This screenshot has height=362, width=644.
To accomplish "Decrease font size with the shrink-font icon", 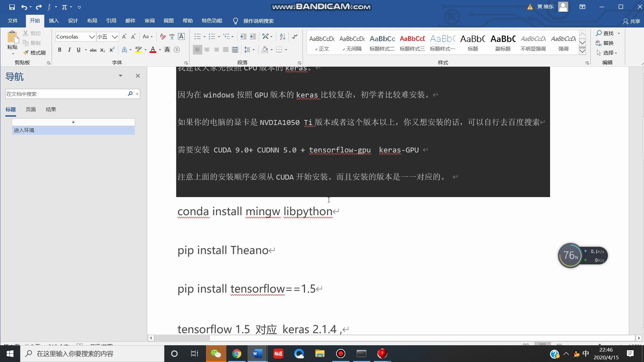I will coord(133,37).
